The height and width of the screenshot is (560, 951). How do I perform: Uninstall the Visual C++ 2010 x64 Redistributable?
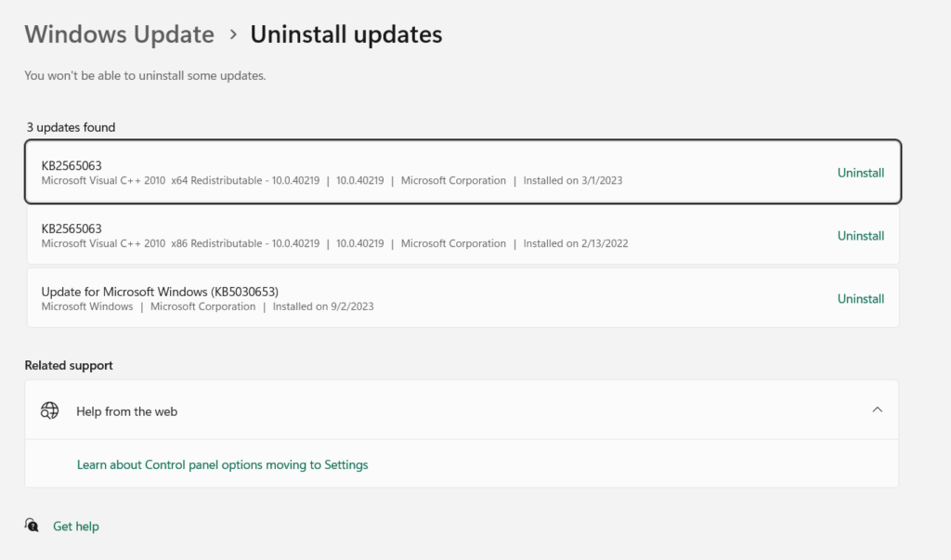click(x=860, y=173)
